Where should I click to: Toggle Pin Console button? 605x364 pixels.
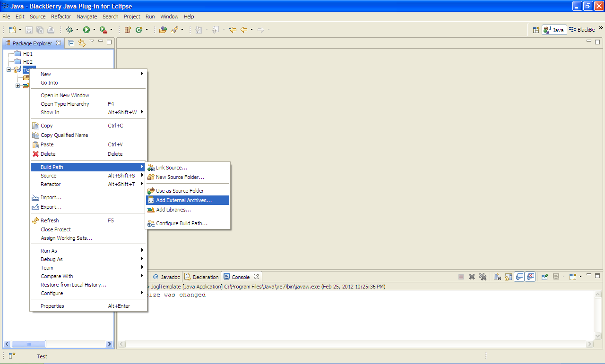click(x=544, y=277)
